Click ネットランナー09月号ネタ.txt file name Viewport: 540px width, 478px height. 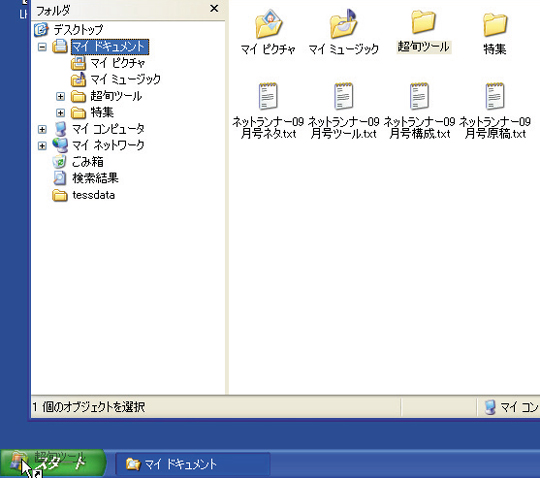[268, 127]
